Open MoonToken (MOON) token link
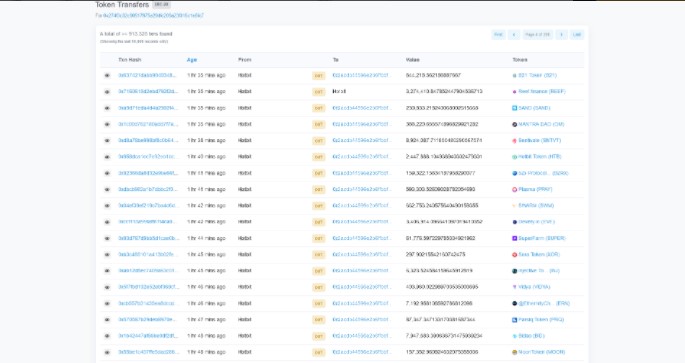 click(x=542, y=352)
